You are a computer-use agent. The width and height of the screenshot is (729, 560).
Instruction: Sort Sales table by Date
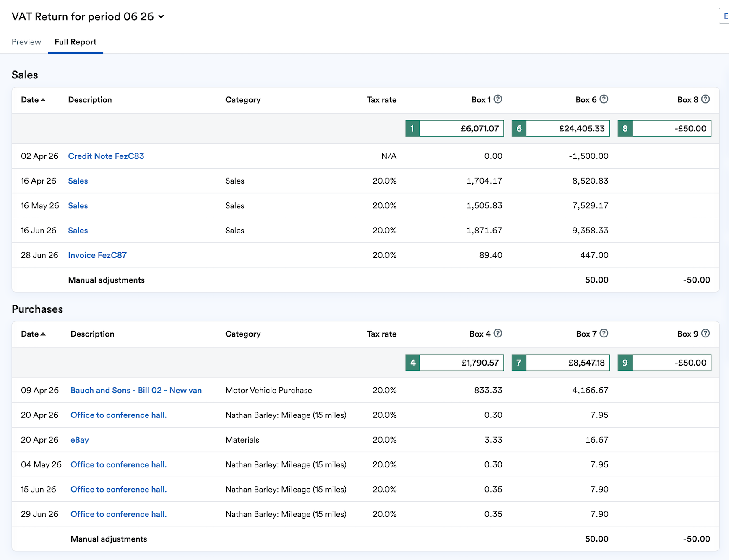click(x=33, y=100)
